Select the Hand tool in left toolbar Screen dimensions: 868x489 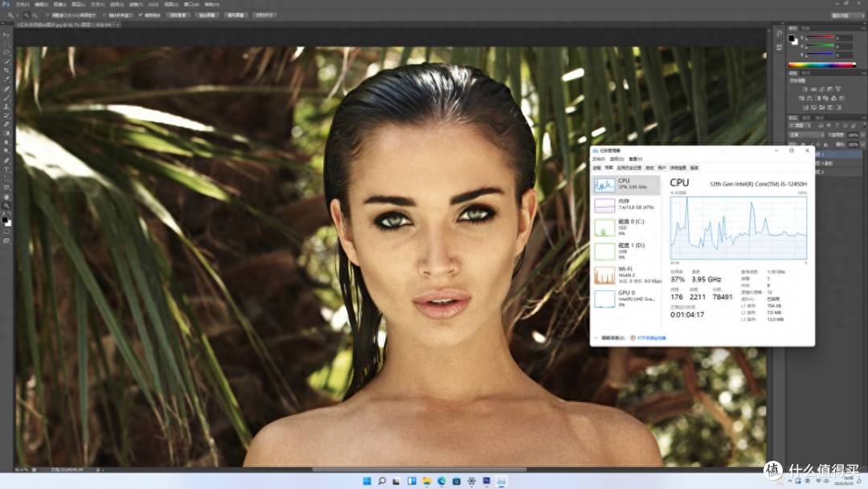tap(6, 196)
